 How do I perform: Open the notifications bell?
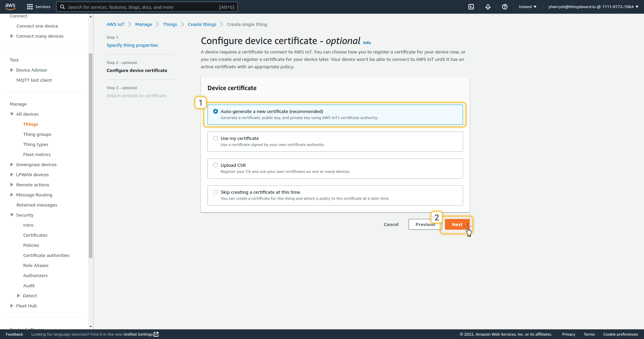pyautogui.click(x=488, y=7)
